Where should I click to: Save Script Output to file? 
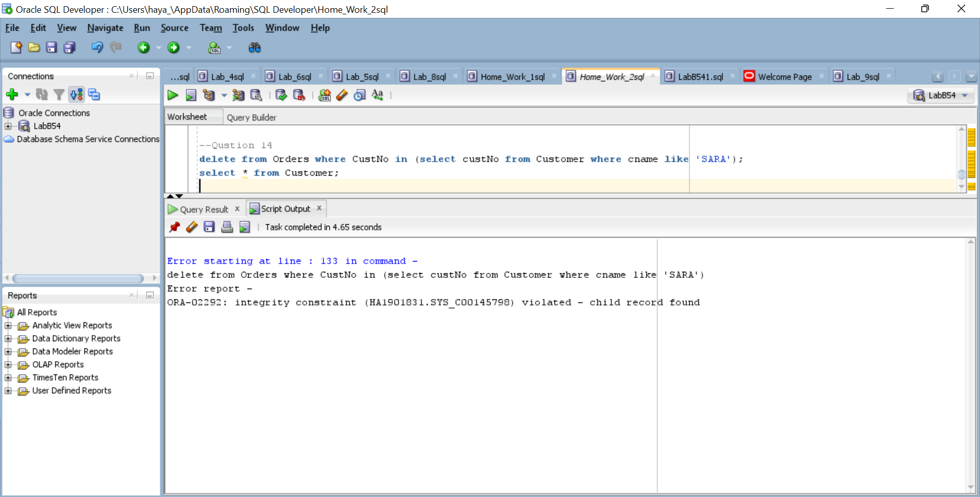(209, 227)
